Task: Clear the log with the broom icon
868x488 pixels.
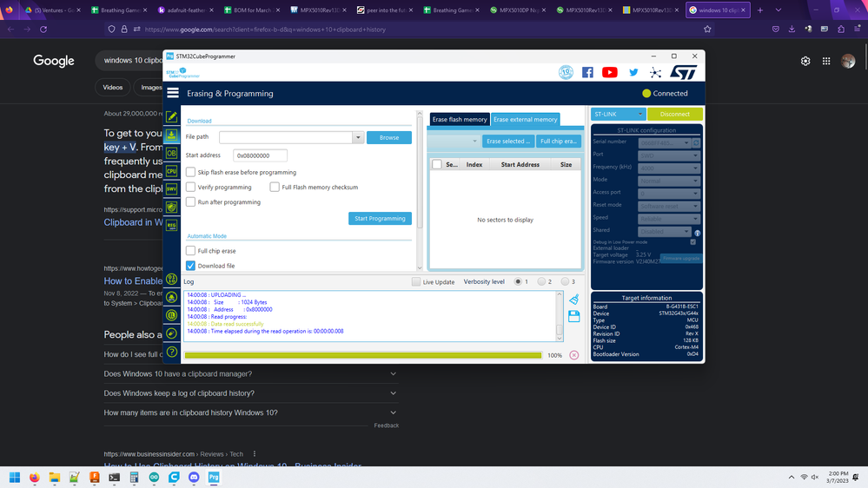Action: coord(574,300)
